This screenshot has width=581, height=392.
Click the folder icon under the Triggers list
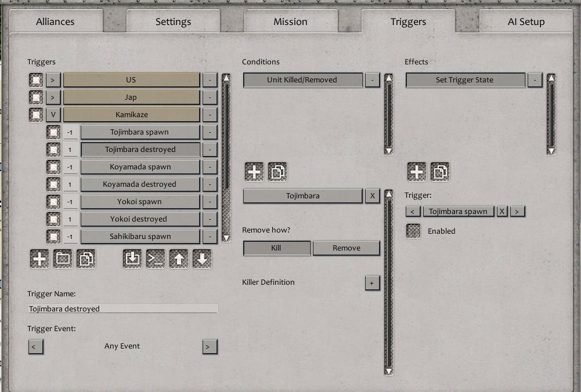click(x=63, y=259)
